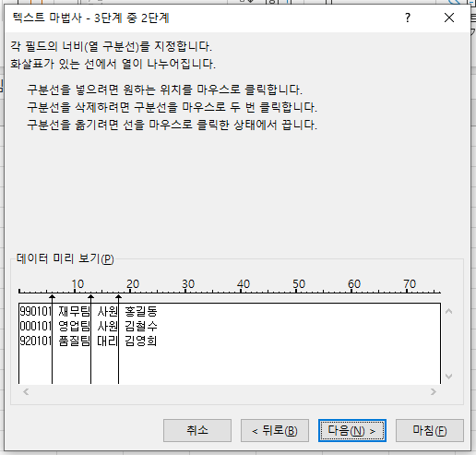The image size is (476, 455).
Task: Click the 990101 value in preview
Action: (x=35, y=311)
